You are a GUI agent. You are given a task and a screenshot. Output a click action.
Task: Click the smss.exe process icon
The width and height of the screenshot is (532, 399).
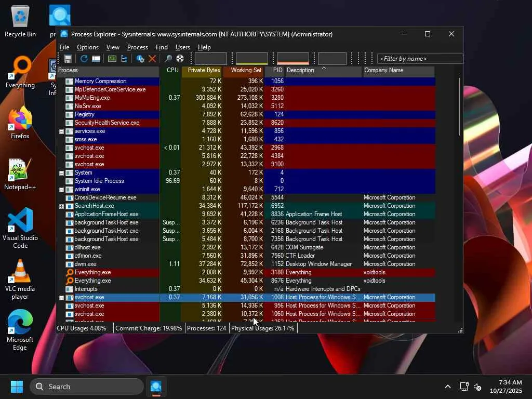69,139
